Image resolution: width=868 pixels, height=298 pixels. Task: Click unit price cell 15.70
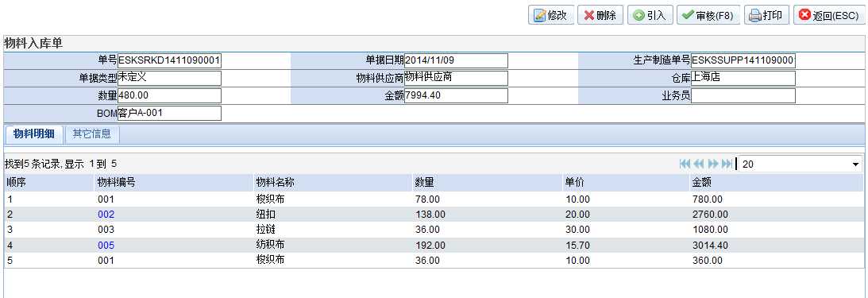pos(577,246)
